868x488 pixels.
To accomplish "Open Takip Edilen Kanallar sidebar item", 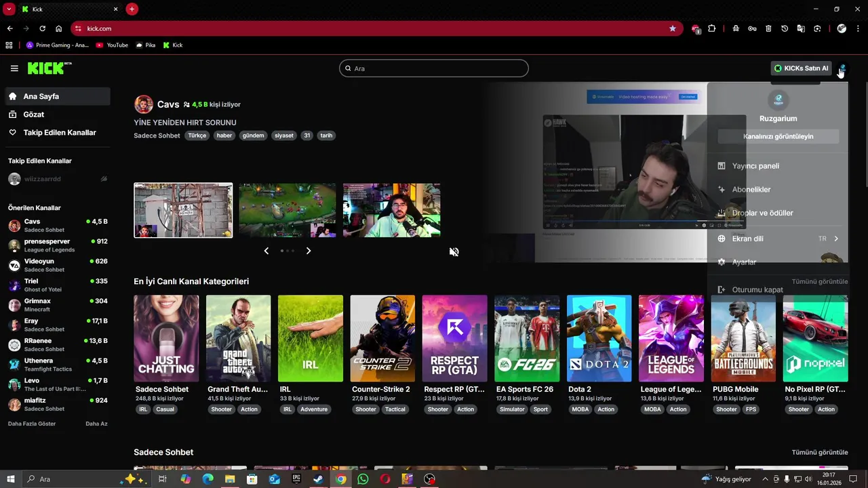I will (58, 133).
